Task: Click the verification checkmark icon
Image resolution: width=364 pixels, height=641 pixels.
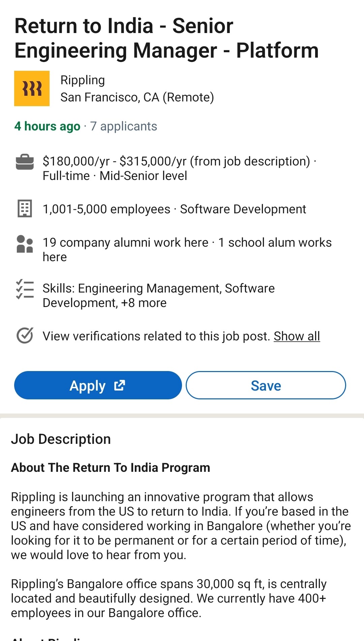Action: [24, 336]
